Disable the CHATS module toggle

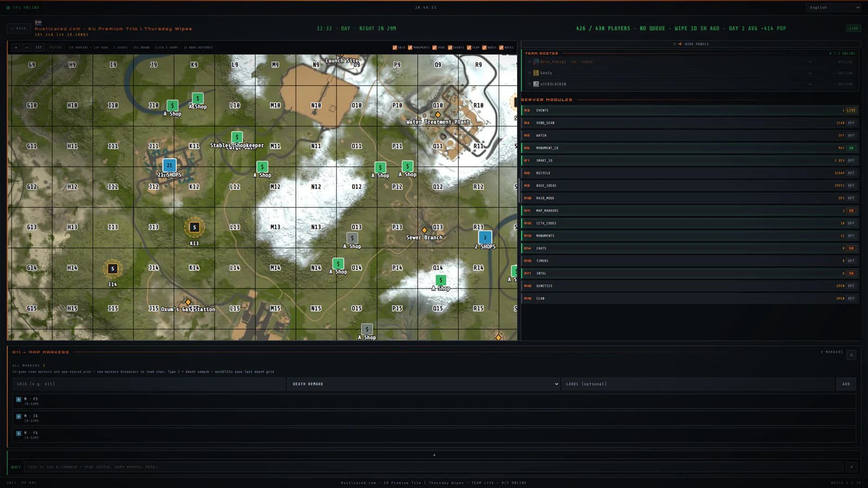(851, 248)
